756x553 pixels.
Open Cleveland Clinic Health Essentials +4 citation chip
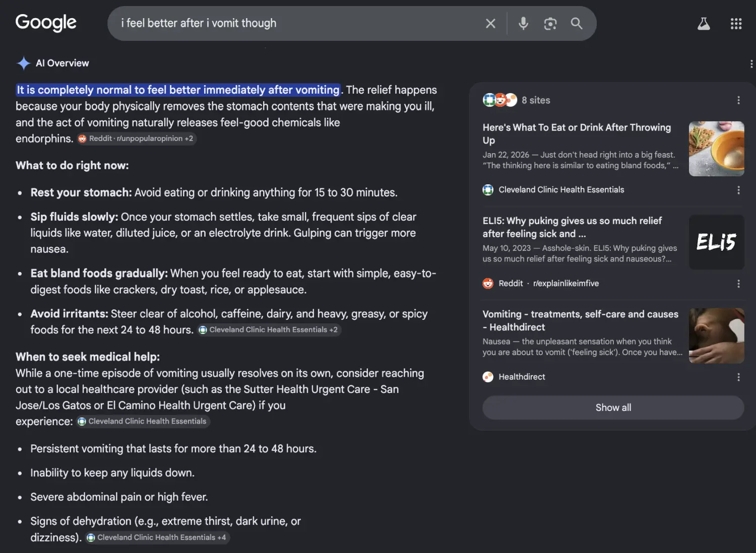(x=157, y=537)
